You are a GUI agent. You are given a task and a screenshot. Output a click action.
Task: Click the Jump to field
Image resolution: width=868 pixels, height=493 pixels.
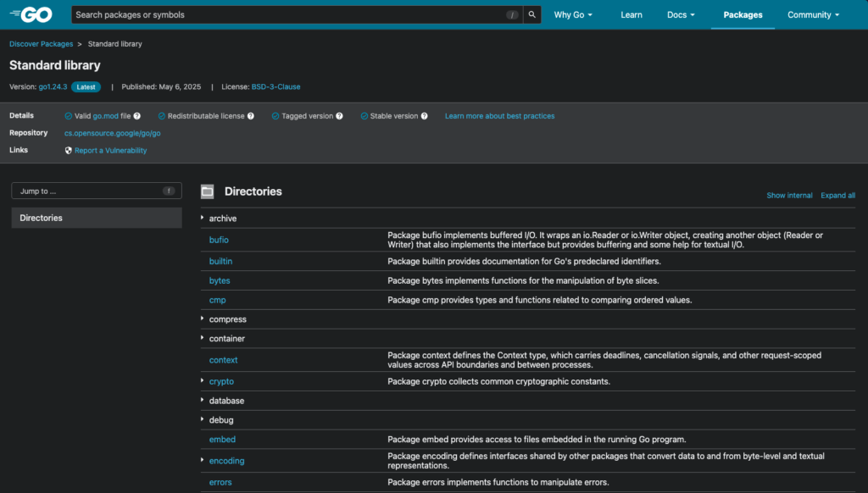(97, 191)
